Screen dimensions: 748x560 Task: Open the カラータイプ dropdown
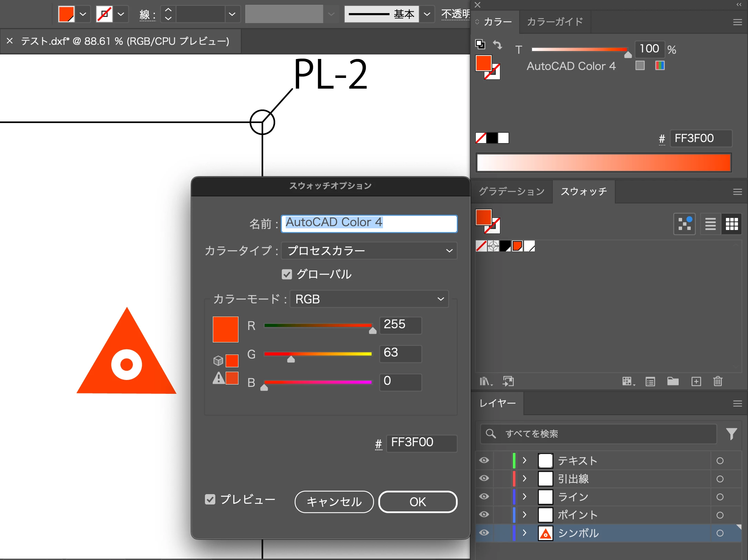click(369, 251)
